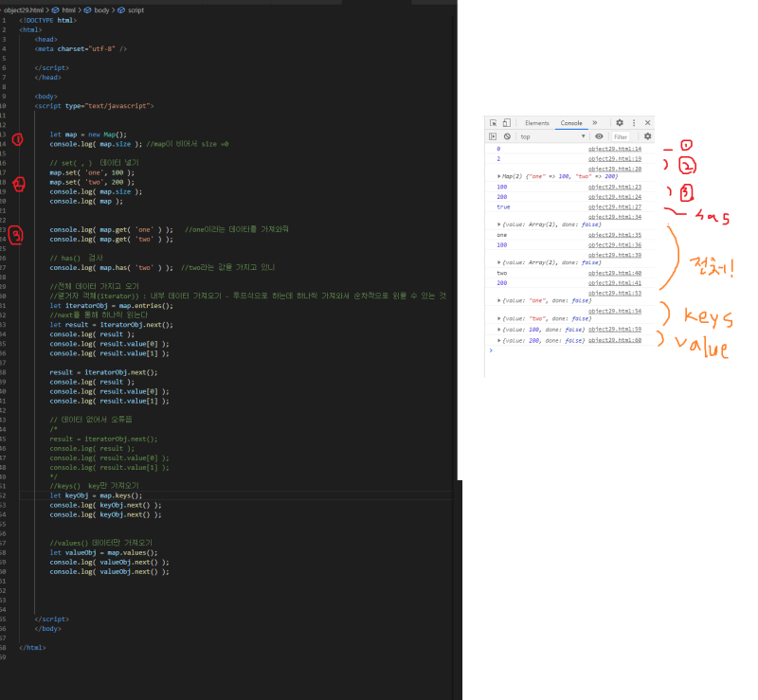Expand the Map(2) console entry
Image resolution: width=758 pixels, height=700 pixels.
tap(499, 176)
